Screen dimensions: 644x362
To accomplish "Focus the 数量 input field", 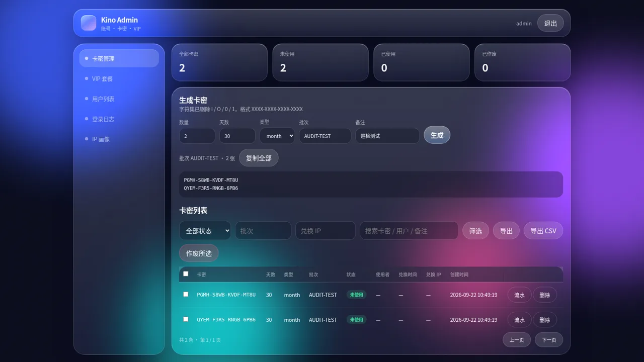I will tap(197, 136).
